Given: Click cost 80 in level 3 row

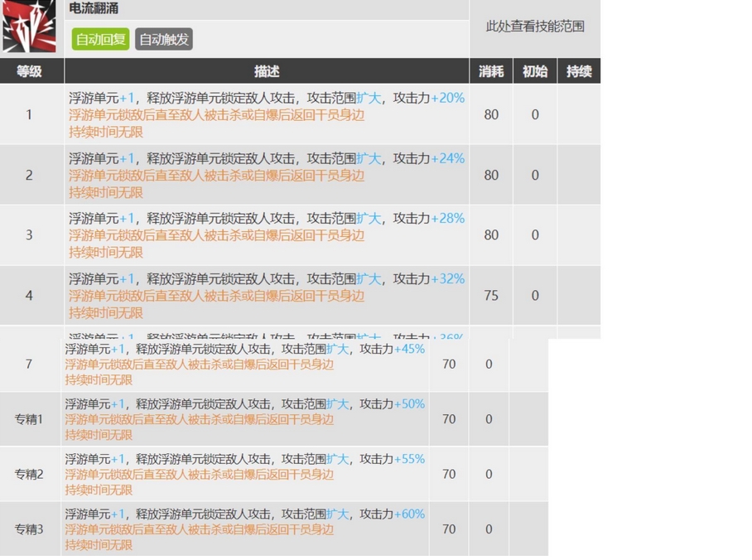Looking at the screenshot, I should 491,235.
